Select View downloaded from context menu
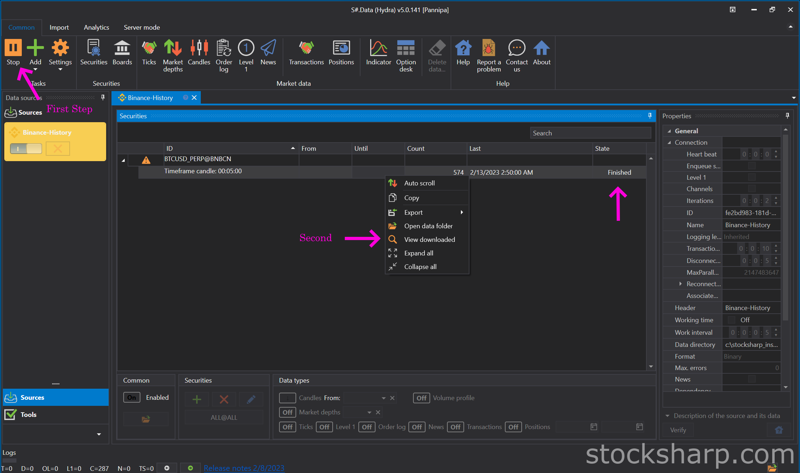This screenshot has width=800, height=473. (x=429, y=240)
